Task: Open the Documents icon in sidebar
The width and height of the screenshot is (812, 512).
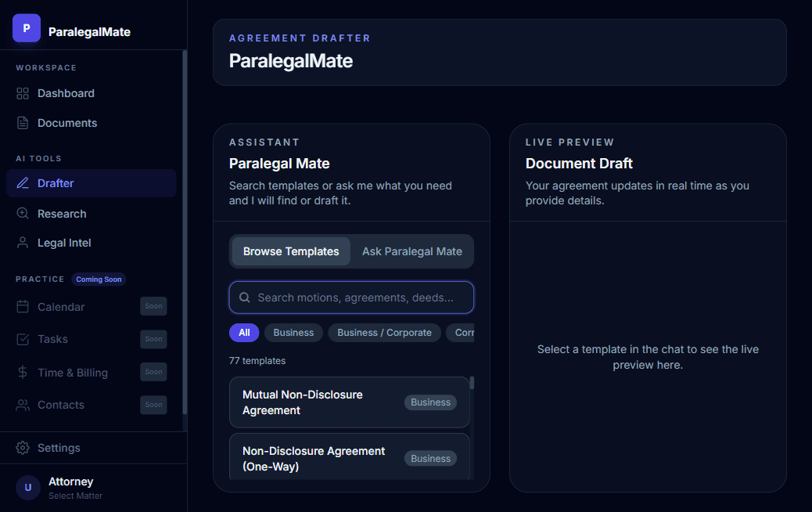Action: 22,123
